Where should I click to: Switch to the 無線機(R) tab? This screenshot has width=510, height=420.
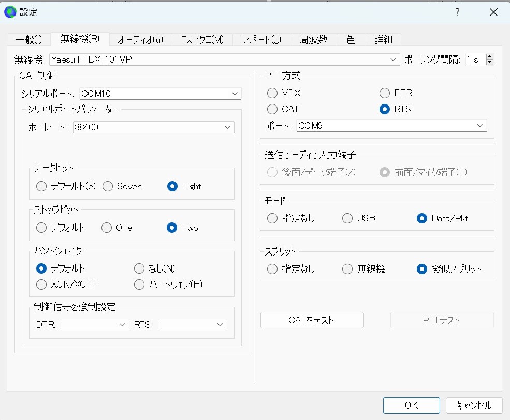click(80, 39)
